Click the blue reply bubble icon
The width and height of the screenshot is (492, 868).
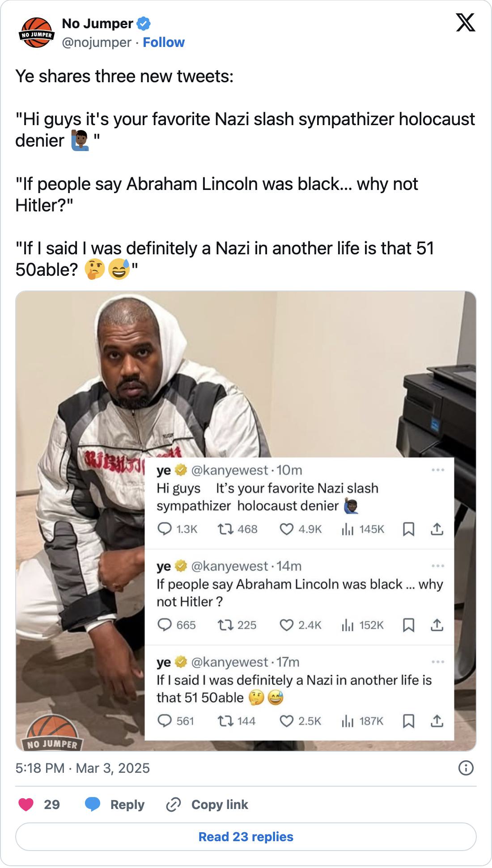[x=93, y=805]
